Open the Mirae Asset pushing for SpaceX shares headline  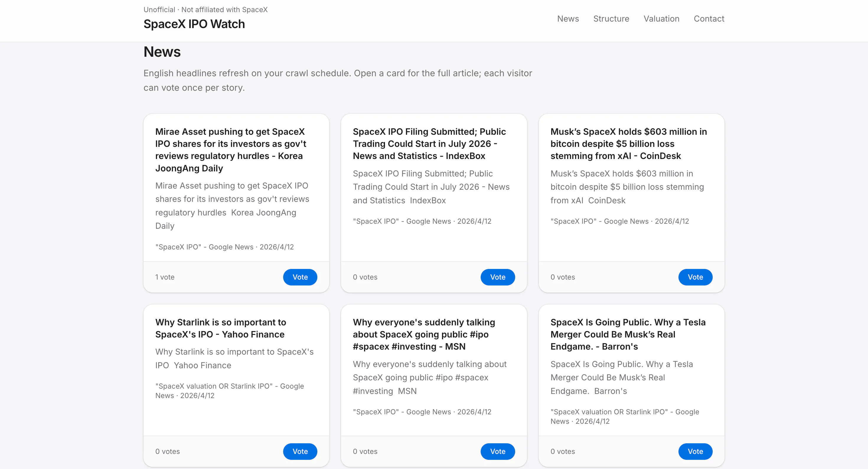pyautogui.click(x=231, y=150)
